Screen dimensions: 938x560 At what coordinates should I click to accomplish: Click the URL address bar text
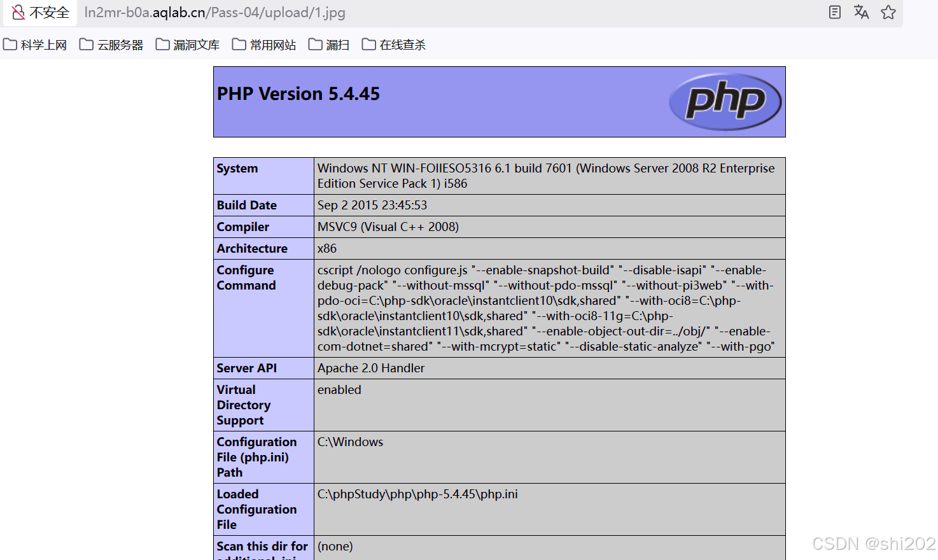215,12
